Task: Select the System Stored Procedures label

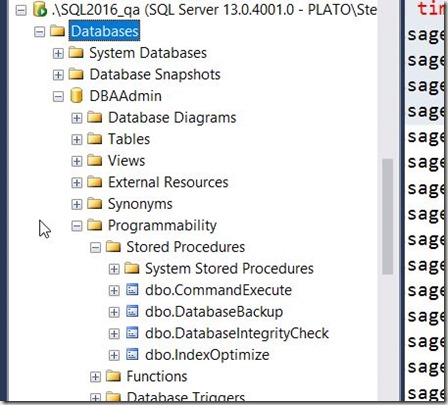Action: (229, 269)
